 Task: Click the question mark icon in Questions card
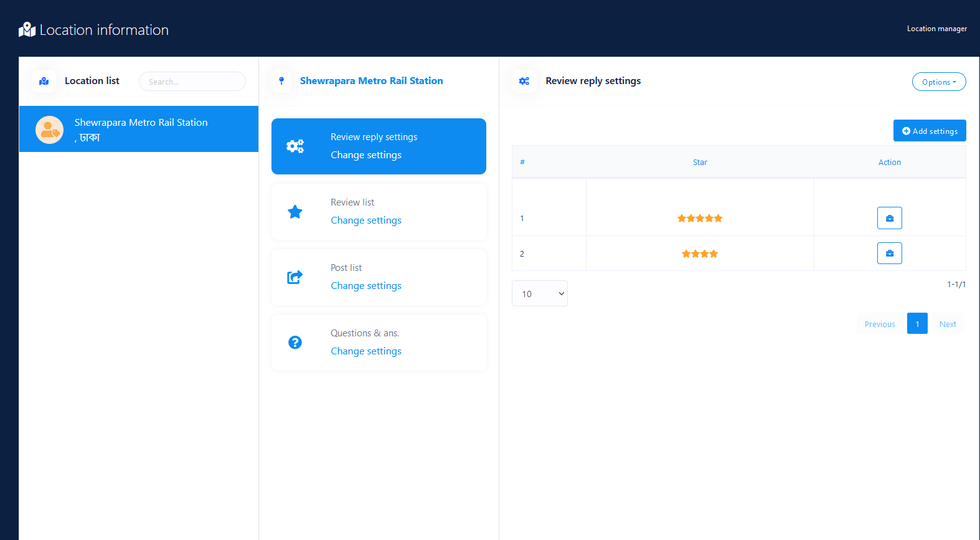[x=295, y=343]
